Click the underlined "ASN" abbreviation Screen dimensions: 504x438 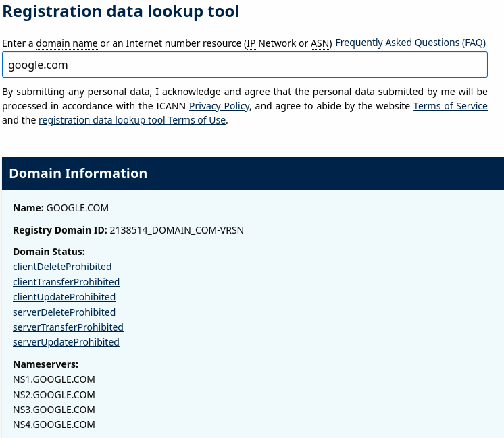(x=320, y=43)
